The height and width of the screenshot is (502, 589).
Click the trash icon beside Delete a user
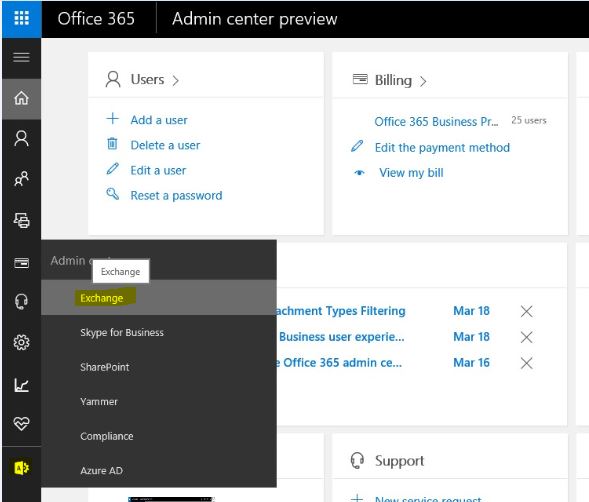pos(112,144)
